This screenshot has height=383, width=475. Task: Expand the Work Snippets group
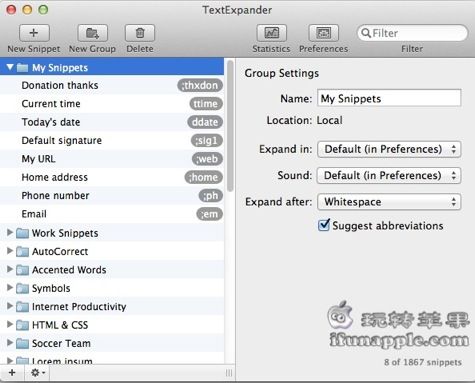pyautogui.click(x=10, y=232)
